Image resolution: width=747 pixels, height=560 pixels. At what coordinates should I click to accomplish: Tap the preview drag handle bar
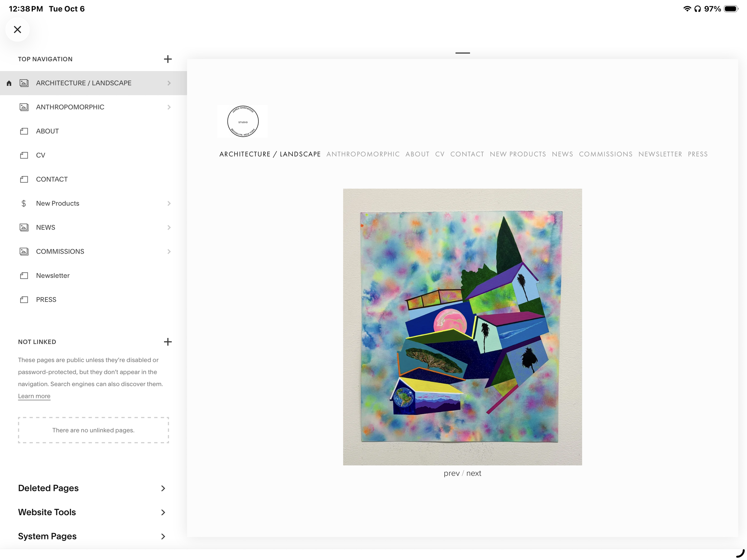point(462,53)
